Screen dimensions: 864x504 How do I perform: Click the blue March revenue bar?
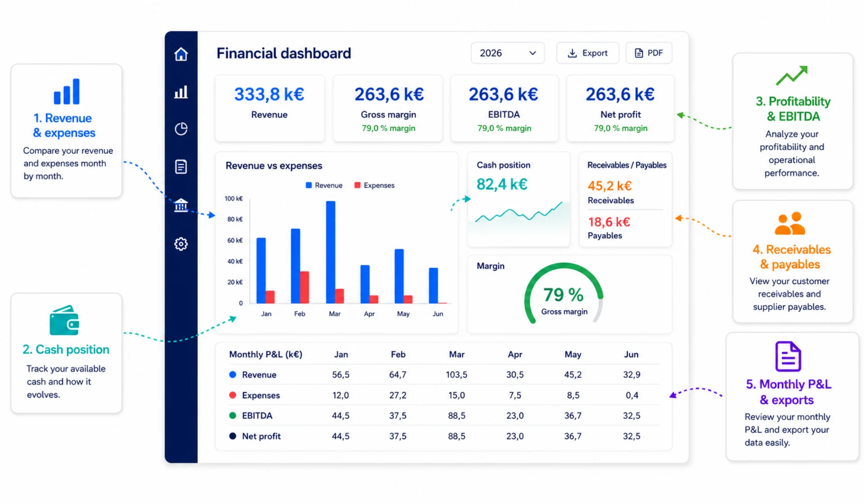[x=330, y=252]
